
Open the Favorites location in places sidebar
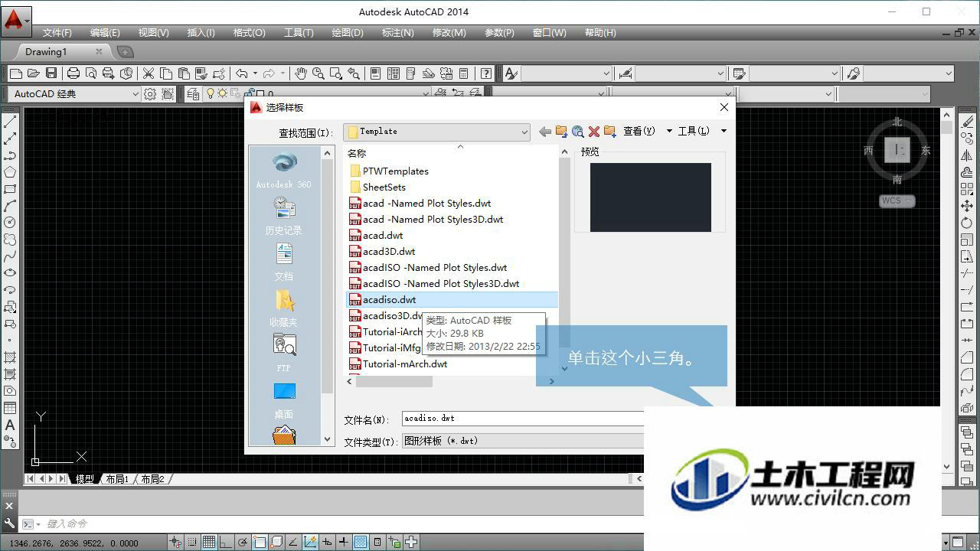click(284, 308)
